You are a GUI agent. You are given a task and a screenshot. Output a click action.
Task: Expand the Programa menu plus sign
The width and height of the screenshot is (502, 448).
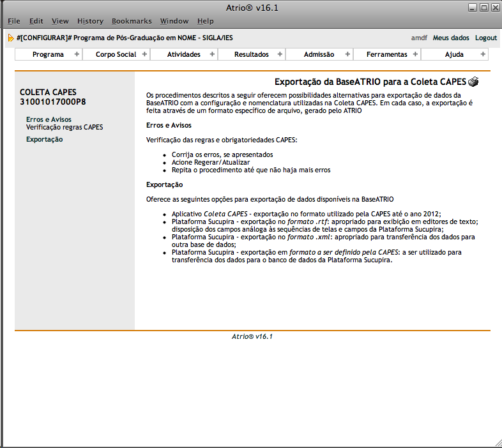pyautogui.click(x=77, y=54)
